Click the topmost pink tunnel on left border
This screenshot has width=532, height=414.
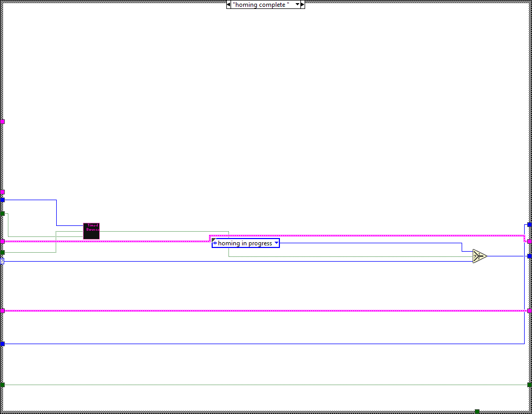tap(3, 121)
